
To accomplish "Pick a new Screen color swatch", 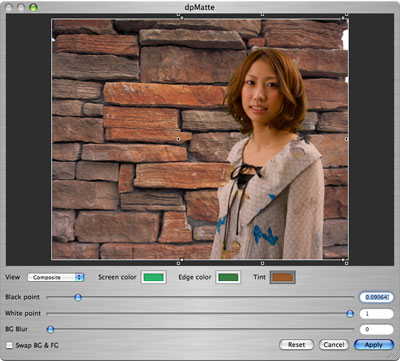I will (x=153, y=277).
